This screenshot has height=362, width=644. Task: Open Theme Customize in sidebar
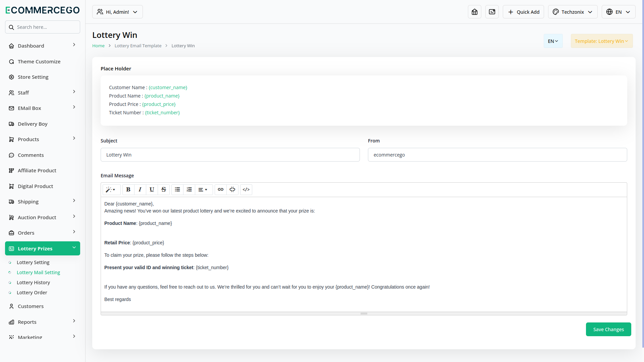point(43,61)
